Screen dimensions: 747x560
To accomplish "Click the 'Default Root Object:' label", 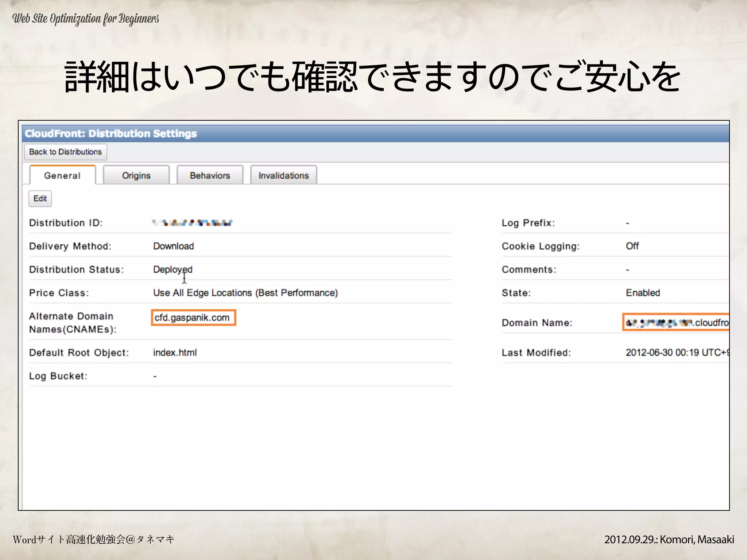I will (79, 353).
